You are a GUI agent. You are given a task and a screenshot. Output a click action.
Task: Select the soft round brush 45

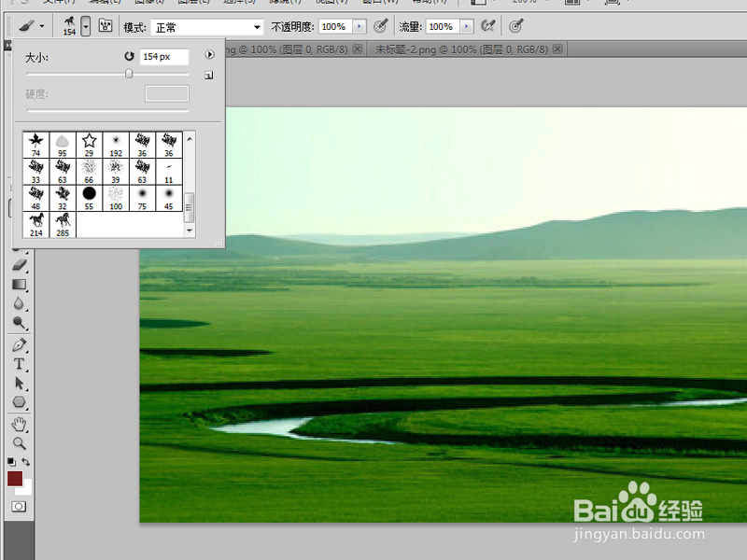[x=169, y=198]
